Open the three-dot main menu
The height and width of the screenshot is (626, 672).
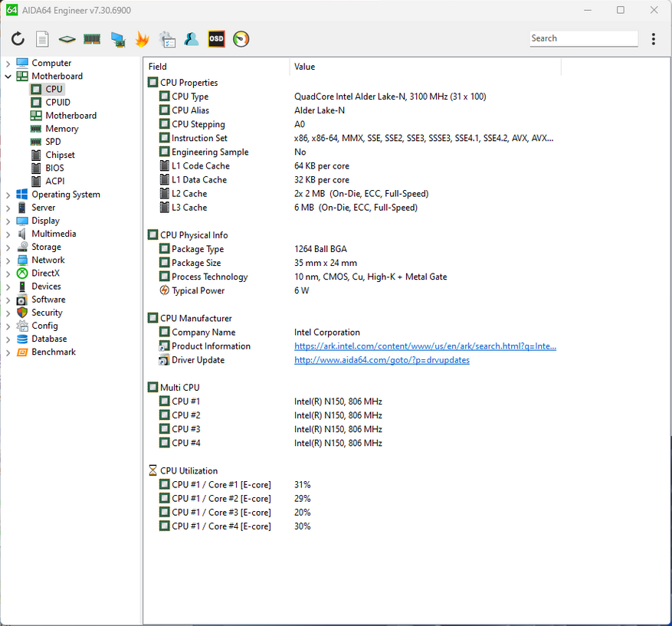tap(653, 39)
